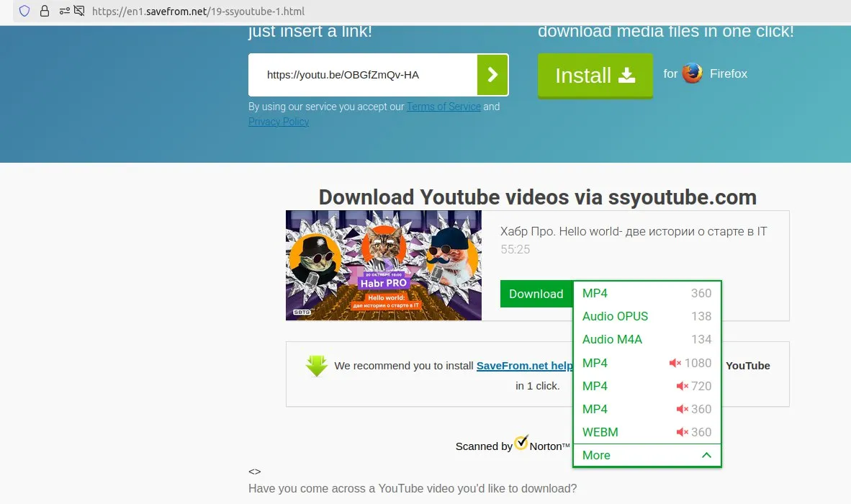This screenshot has width=851, height=504.
Task: Click the Firefox browser logo
Action: [x=692, y=73]
